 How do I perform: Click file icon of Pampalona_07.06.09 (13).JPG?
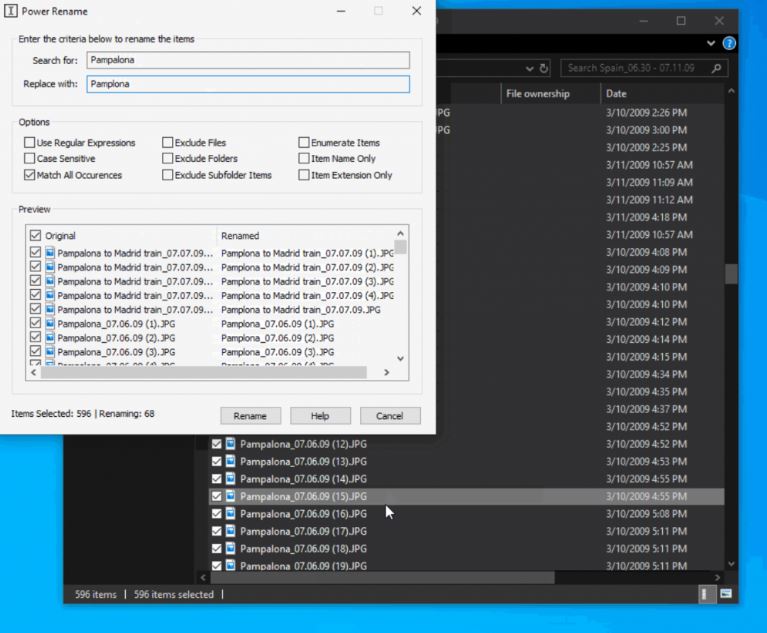coord(230,461)
